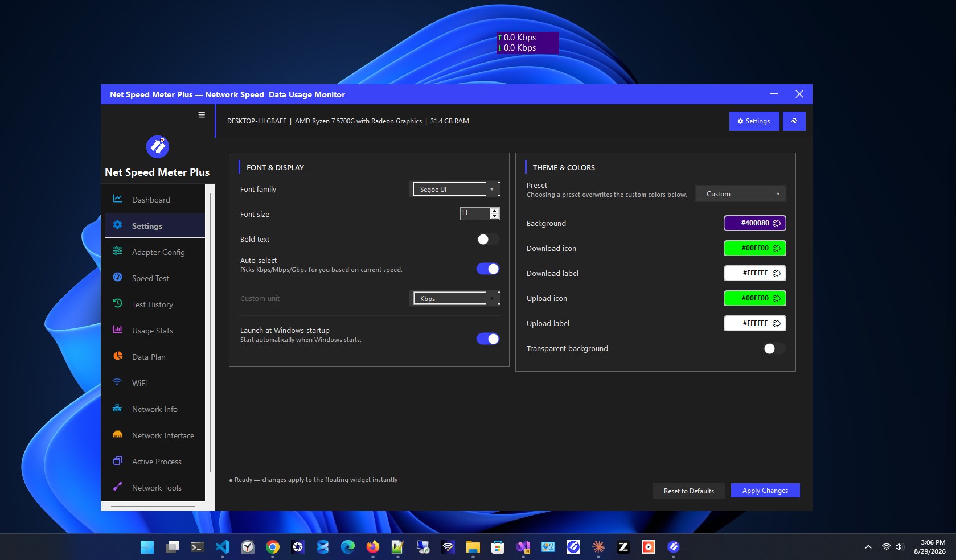The height and width of the screenshot is (560, 956).
Task: Open Test History in sidebar
Action: (x=155, y=304)
